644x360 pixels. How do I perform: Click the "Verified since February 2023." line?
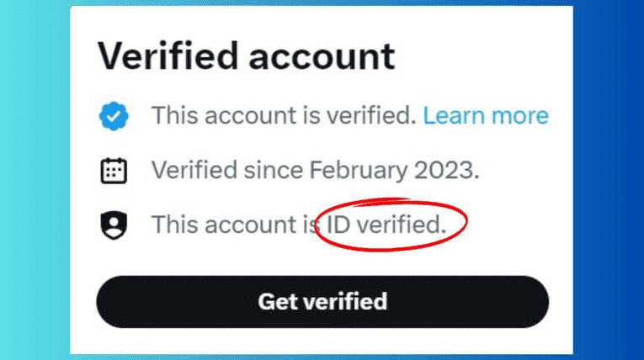click(x=316, y=171)
